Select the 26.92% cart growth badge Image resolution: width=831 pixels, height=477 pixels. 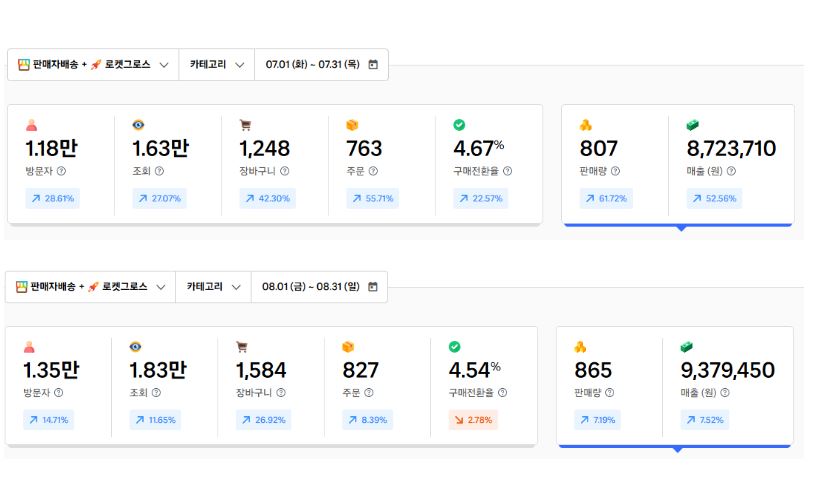(x=263, y=420)
